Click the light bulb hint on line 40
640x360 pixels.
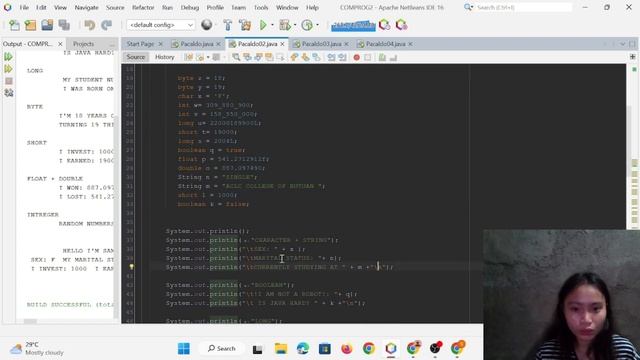point(131,267)
